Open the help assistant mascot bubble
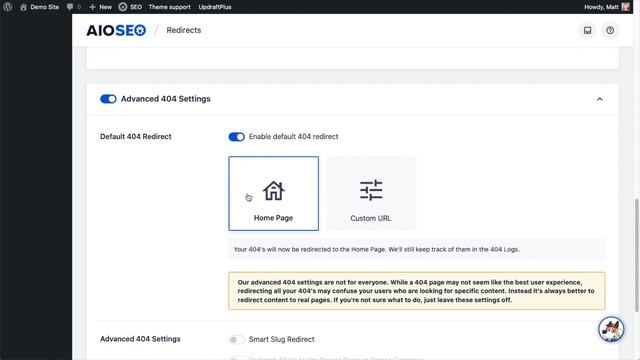Viewport: 640px width, 360px height. [x=611, y=329]
